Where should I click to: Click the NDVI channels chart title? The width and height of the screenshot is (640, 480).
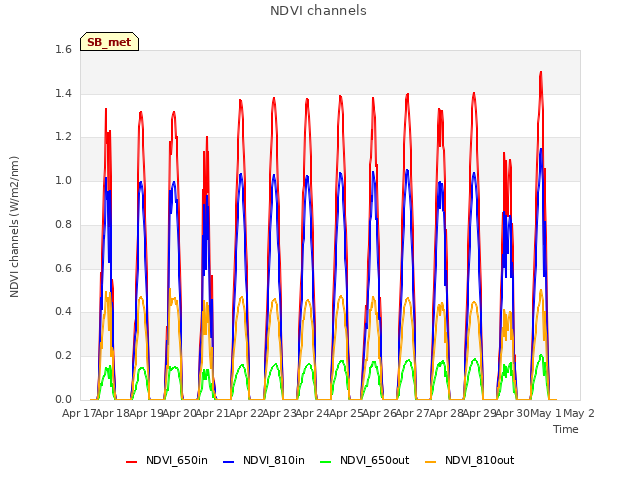coord(318,11)
